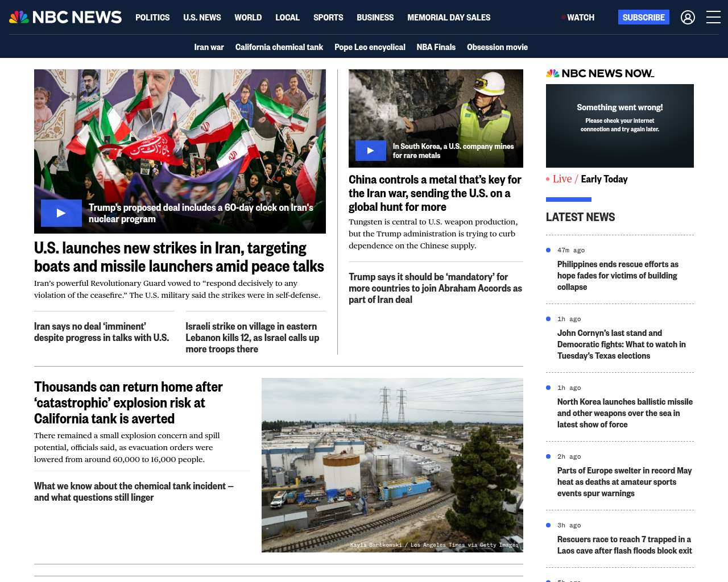The width and height of the screenshot is (728, 582).
Task: Open the Politics menu item
Action: (x=152, y=18)
